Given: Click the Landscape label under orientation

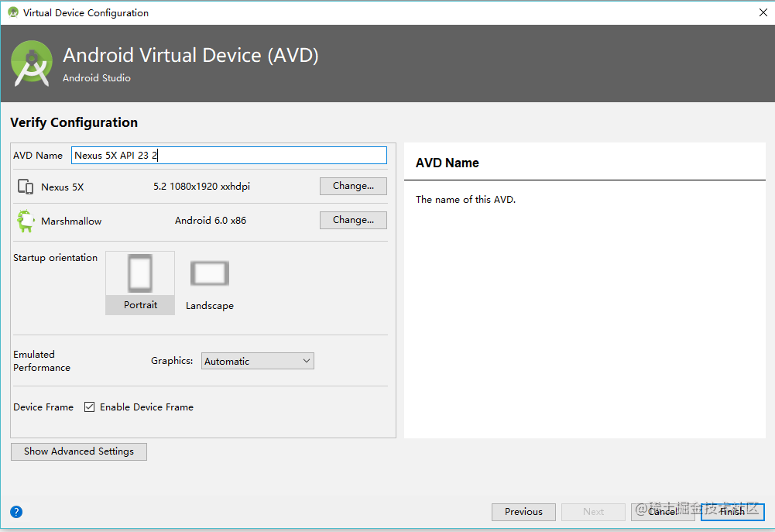Looking at the screenshot, I should pos(210,306).
